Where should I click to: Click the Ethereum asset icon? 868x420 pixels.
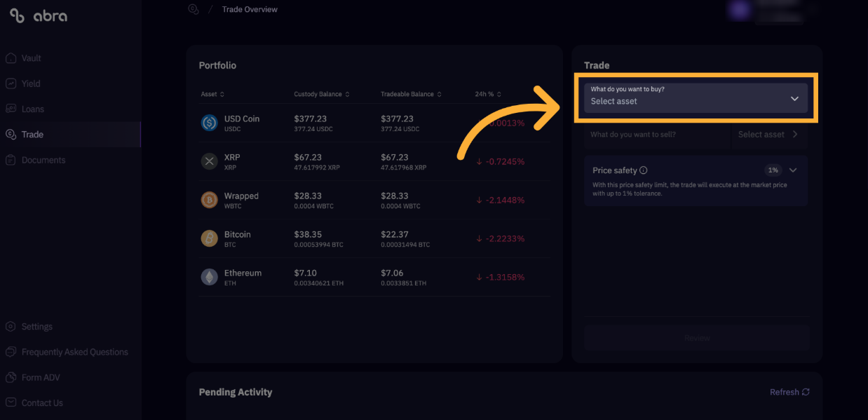point(210,277)
